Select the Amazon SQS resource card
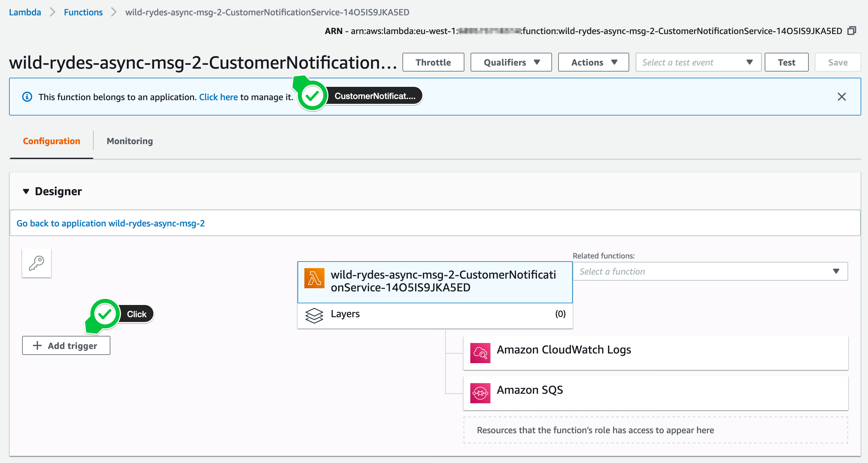868x463 pixels. pos(655,393)
